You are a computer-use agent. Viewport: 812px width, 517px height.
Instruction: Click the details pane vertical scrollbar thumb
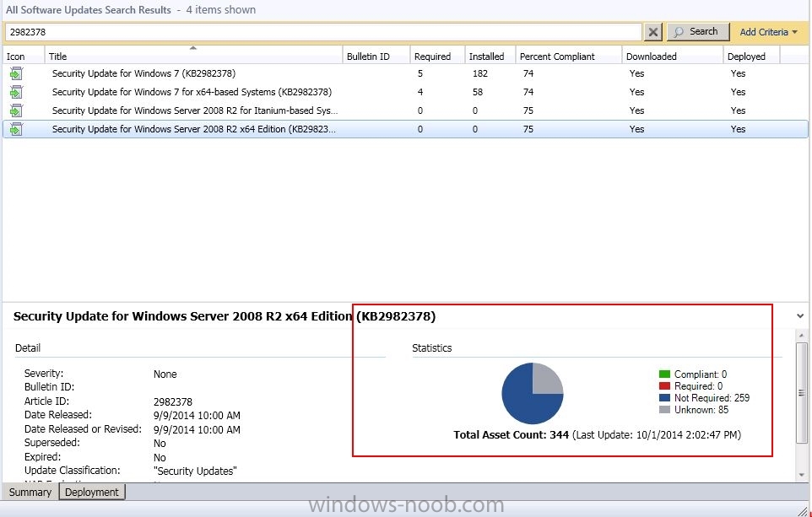tap(802, 393)
